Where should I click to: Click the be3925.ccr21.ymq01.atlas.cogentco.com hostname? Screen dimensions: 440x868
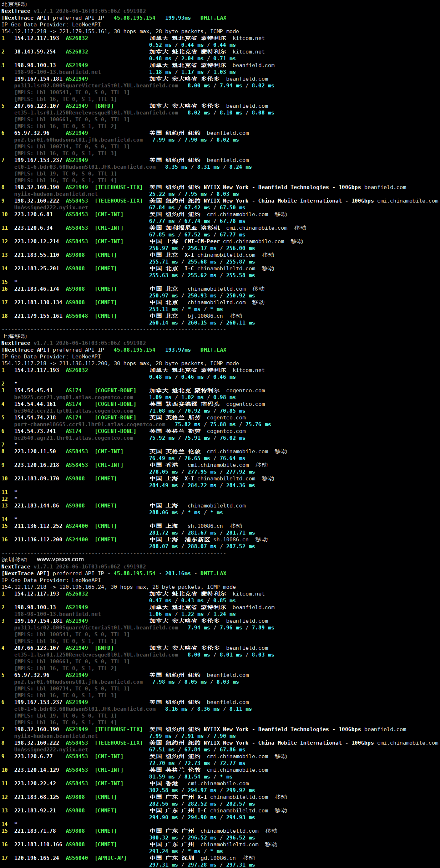(74, 397)
